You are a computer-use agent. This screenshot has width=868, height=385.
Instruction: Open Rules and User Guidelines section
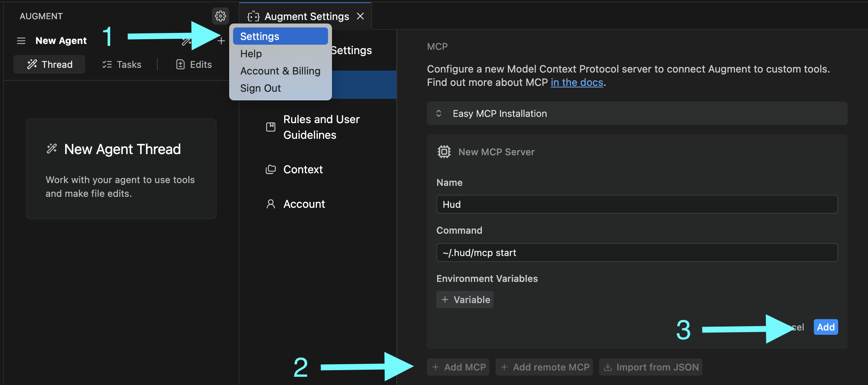[x=318, y=127]
